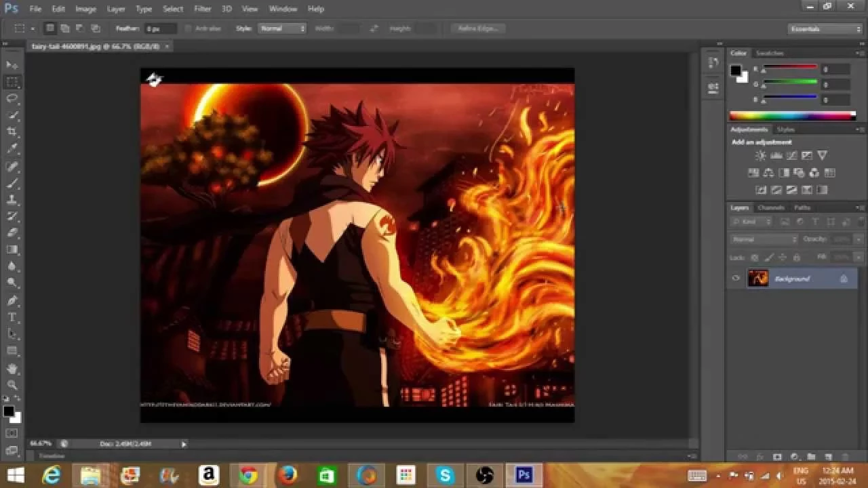The height and width of the screenshot is (488, 868).
Task: Click the color spectrum ramp
Action: point(792,116)
